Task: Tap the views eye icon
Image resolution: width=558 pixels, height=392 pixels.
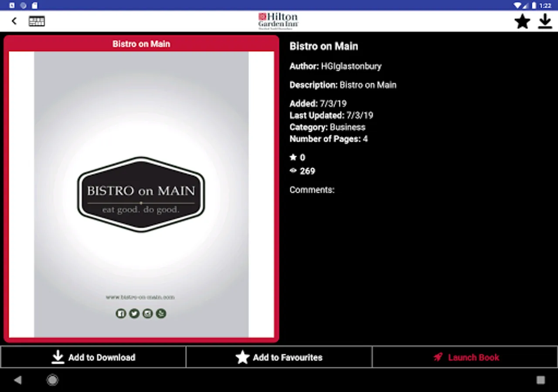Action: [293, 171]
